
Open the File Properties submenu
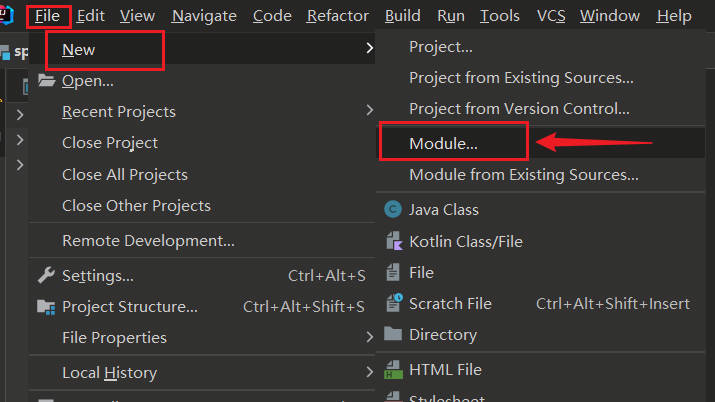click(x=114, y=338)
